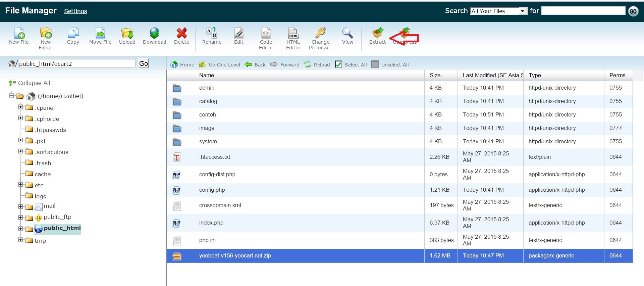Go Up One Level
The width and height of the screenshot is (644, 286).
coord(220,64)
